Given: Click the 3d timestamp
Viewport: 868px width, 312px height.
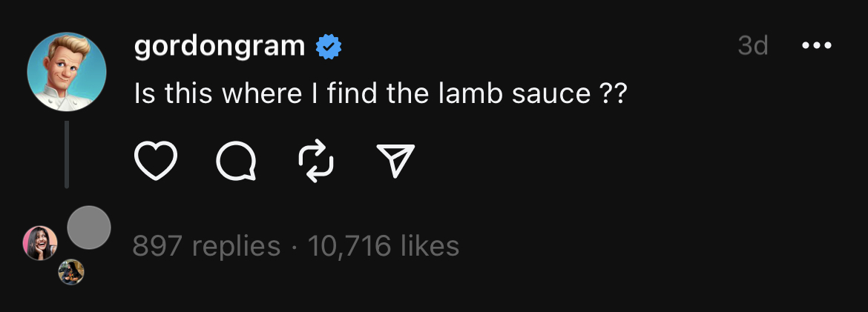Looking at the screenshot, I should tap(753, 47).
